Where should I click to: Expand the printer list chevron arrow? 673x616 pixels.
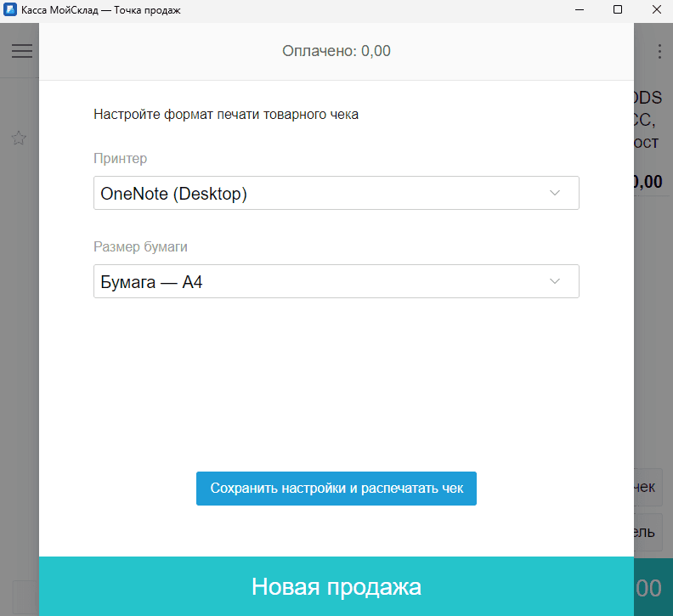[555, 193]
